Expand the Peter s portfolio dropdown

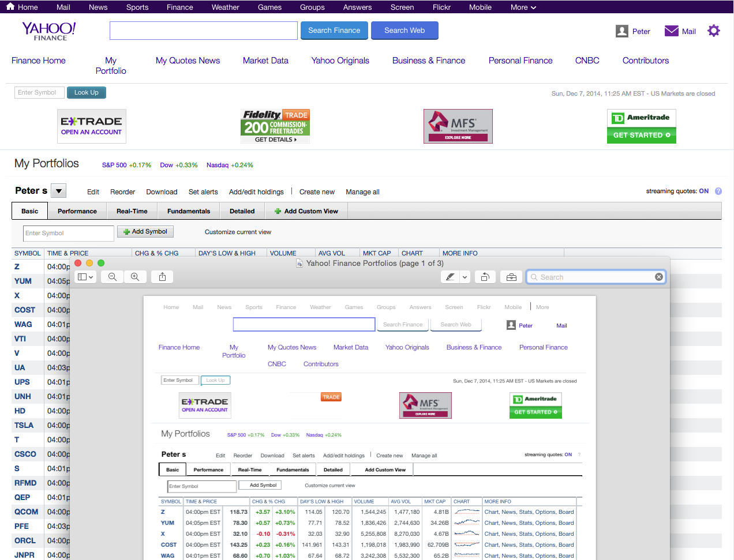[59, 191]
